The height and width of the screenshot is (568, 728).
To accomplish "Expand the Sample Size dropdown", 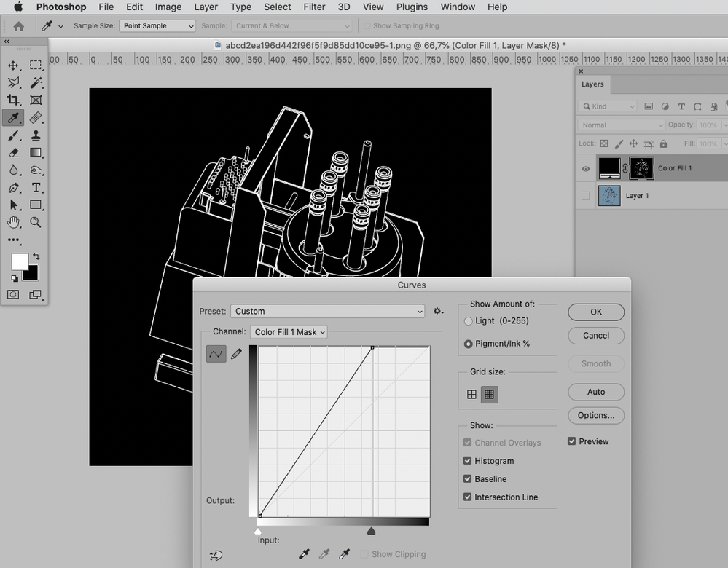I will pyautogui.click(x=157, y=25).
